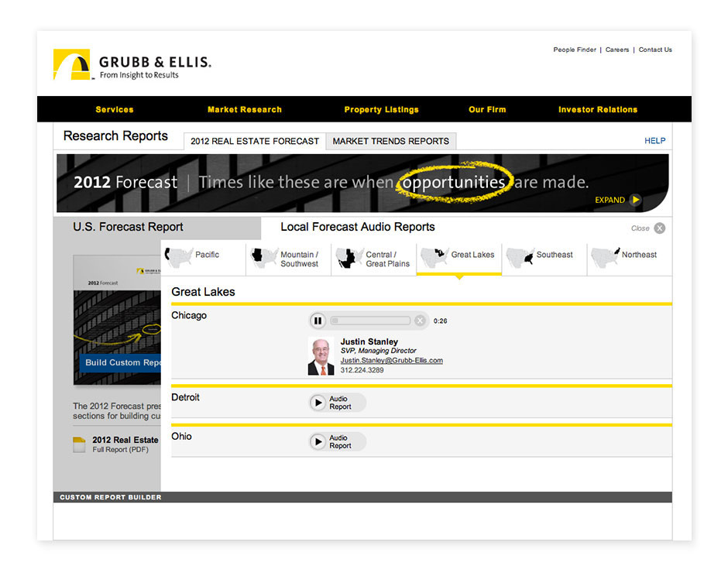
Task: Open the 2012 Real Estate Full Report link
Action: coord(125,444)
